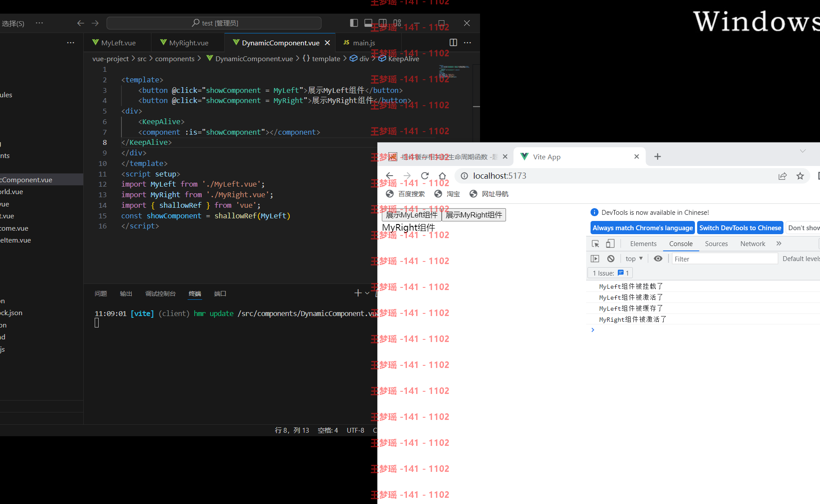The image size is (820, 504).
Task: Switch to MyLeft.vue editor tab
Action: 118,43
